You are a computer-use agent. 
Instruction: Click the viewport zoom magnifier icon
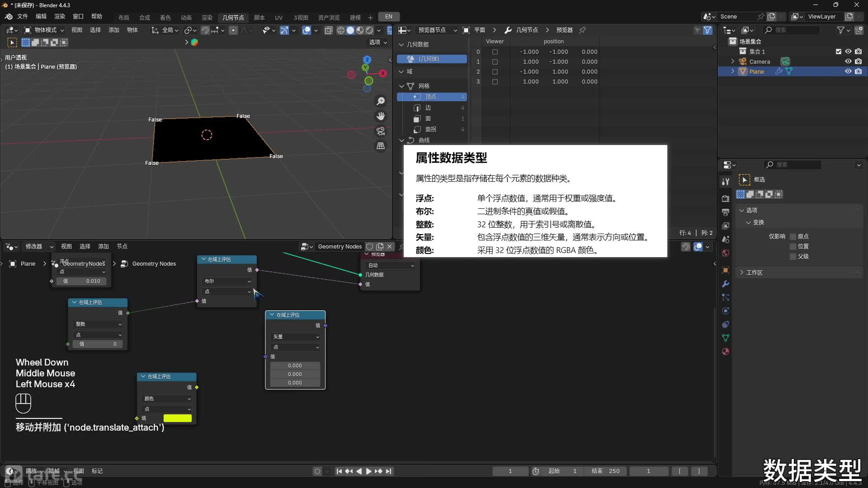pyautogui.click(x=381, y=101)
